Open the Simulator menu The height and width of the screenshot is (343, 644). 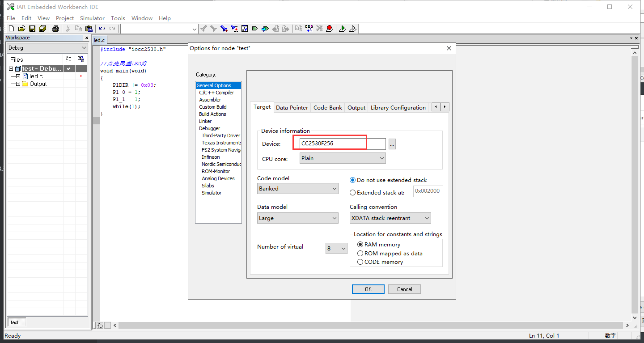pos(92,18)
